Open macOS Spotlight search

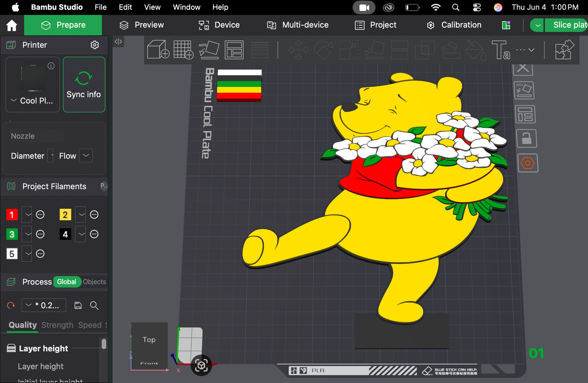[456, 7]
